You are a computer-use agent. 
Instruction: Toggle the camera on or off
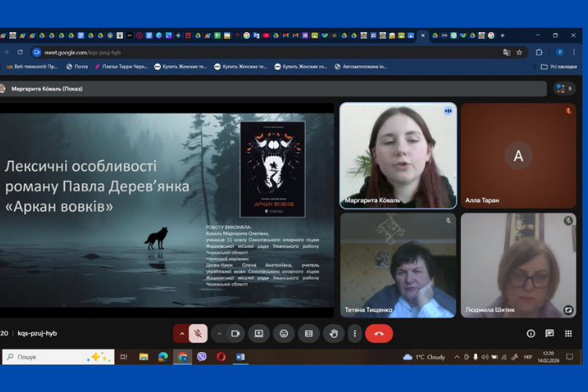234,333
